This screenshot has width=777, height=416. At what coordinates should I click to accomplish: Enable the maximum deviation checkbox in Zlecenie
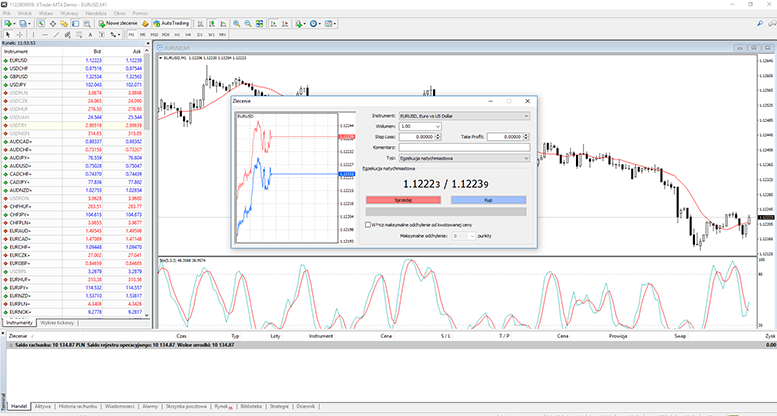pos(365,224)
